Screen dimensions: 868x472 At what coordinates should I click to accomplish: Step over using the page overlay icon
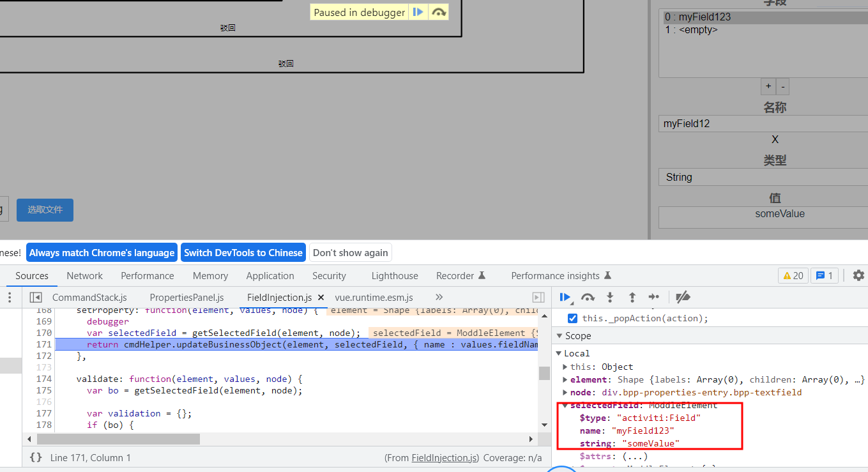coord(438,12)
